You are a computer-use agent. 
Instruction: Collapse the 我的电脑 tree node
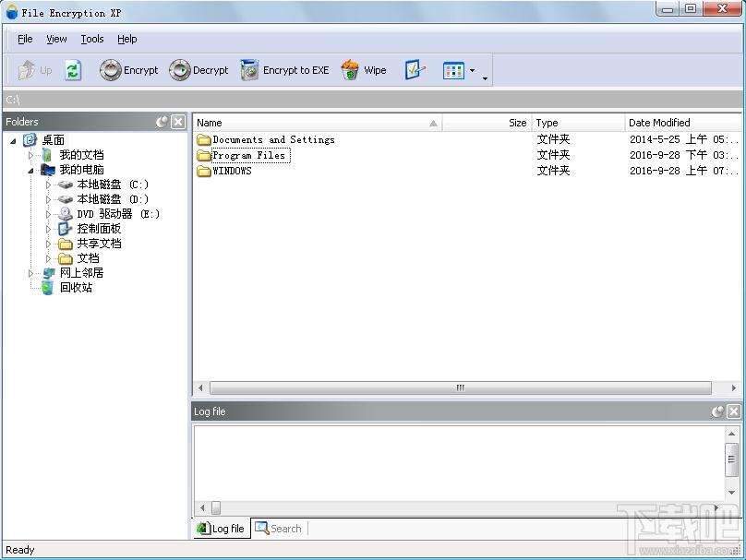30,170
